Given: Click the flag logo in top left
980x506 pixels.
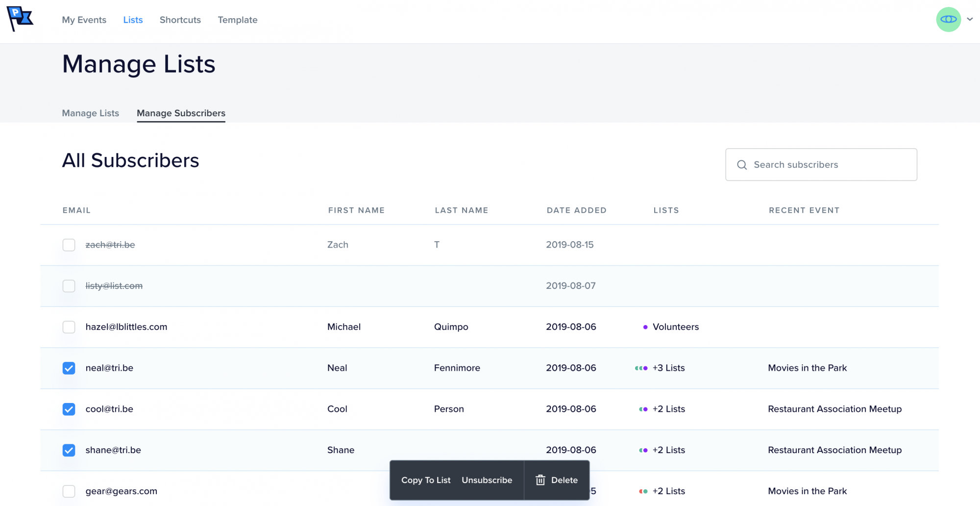Looking at the screenshot, I should pyautogui.click(x=21, y=19).
